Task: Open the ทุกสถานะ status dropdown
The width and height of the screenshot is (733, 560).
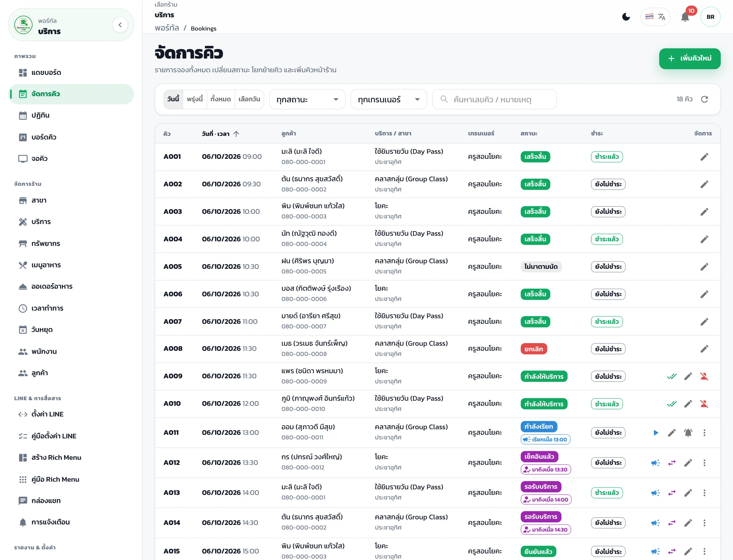Action: point(307,99)
